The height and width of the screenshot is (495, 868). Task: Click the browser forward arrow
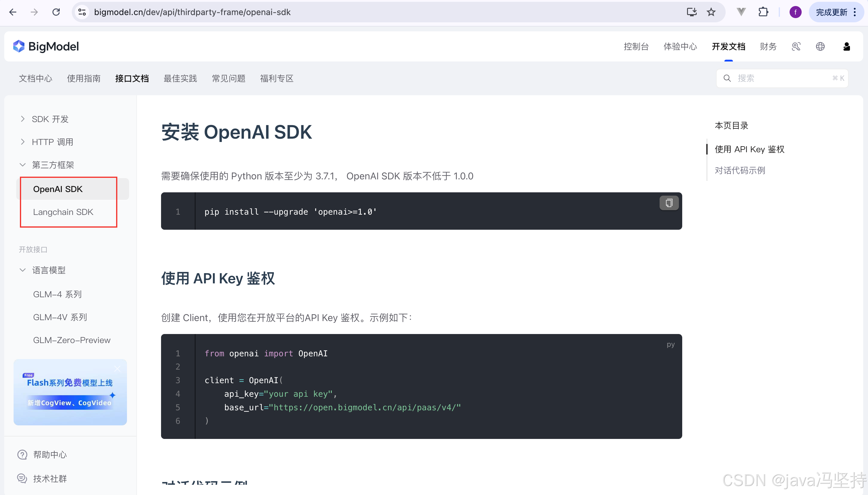click(34, 12)
